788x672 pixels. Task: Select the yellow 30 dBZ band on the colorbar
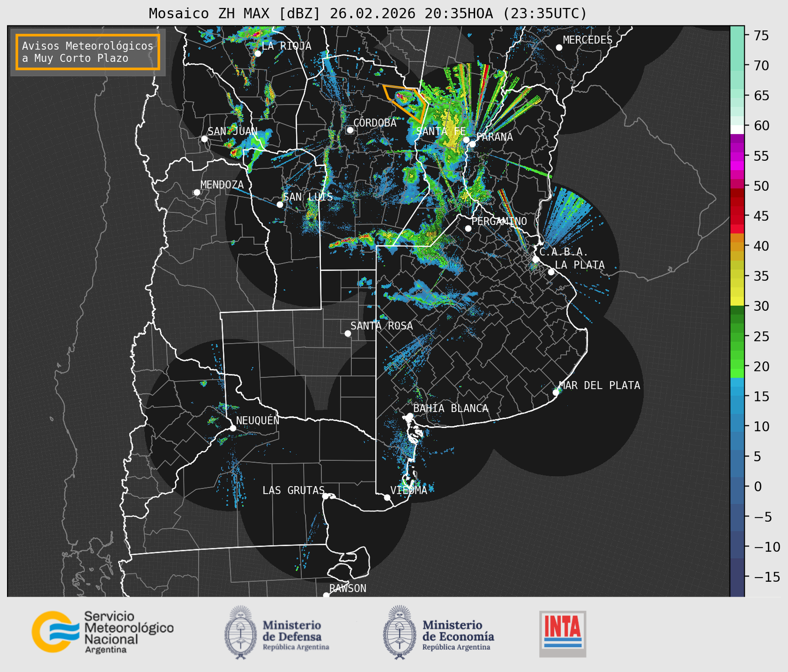(x=737, y=301)
